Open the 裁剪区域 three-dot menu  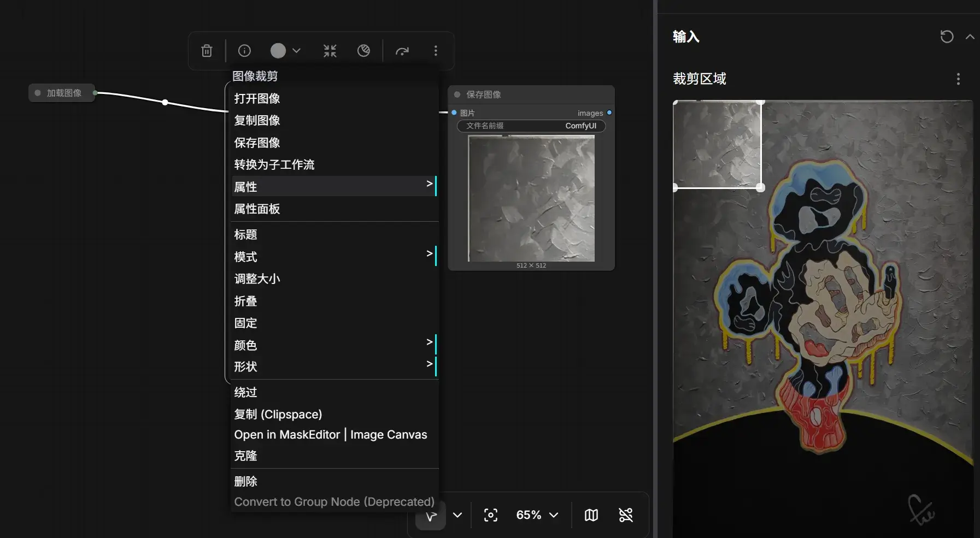point(958,79)
